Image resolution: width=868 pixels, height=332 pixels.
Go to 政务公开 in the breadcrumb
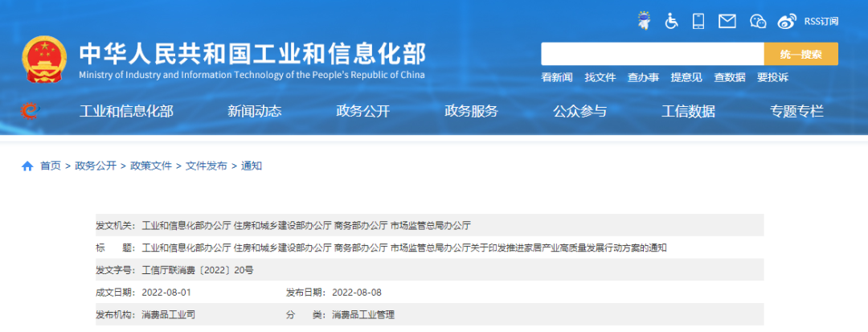pyautogui.click(x=96, y=166)
